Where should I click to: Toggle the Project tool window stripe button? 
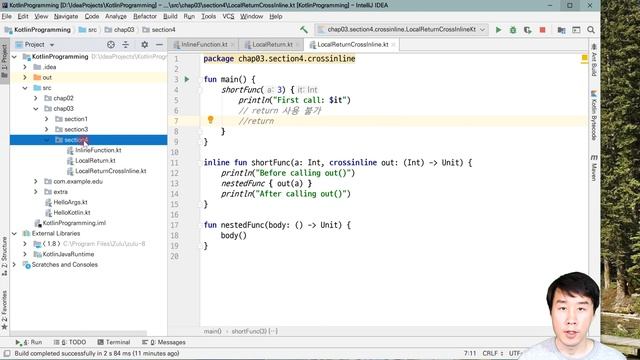4,61
